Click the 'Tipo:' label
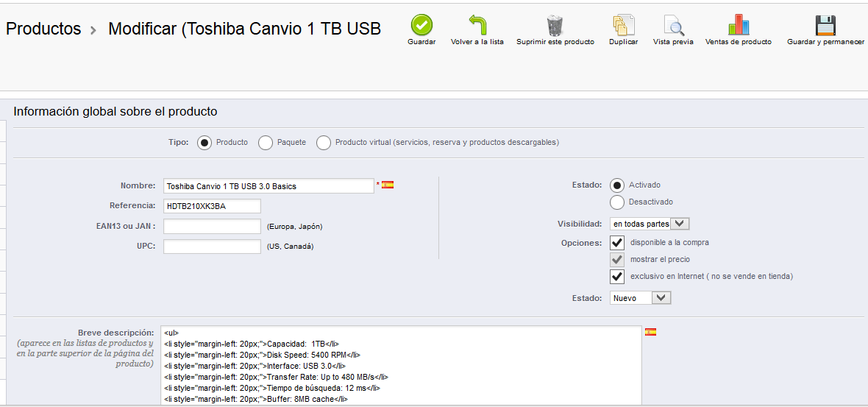 pyautogui.click(x=178, y=142)
